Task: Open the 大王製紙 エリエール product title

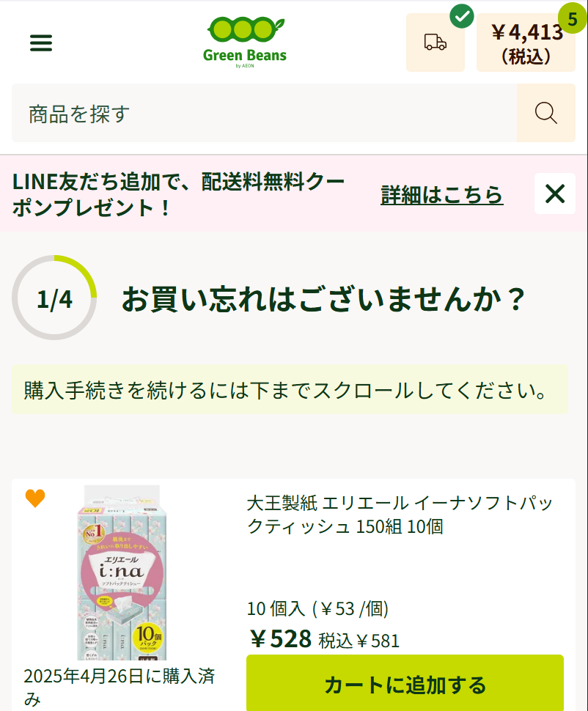Action: (400, 515)
